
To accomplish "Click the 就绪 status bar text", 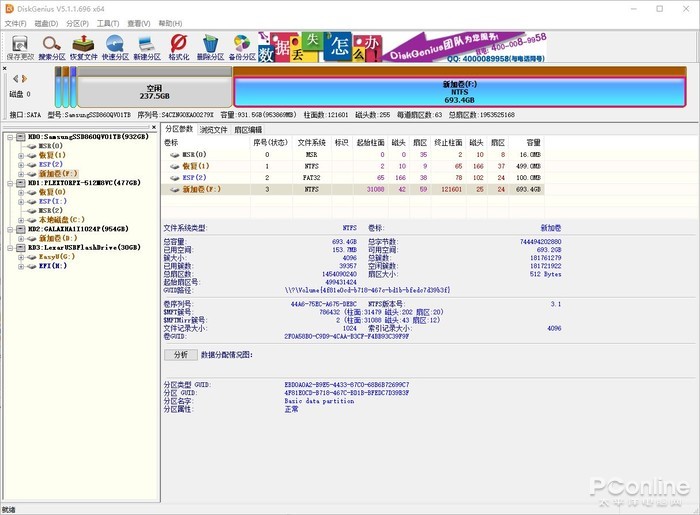I will pos(8,510).
